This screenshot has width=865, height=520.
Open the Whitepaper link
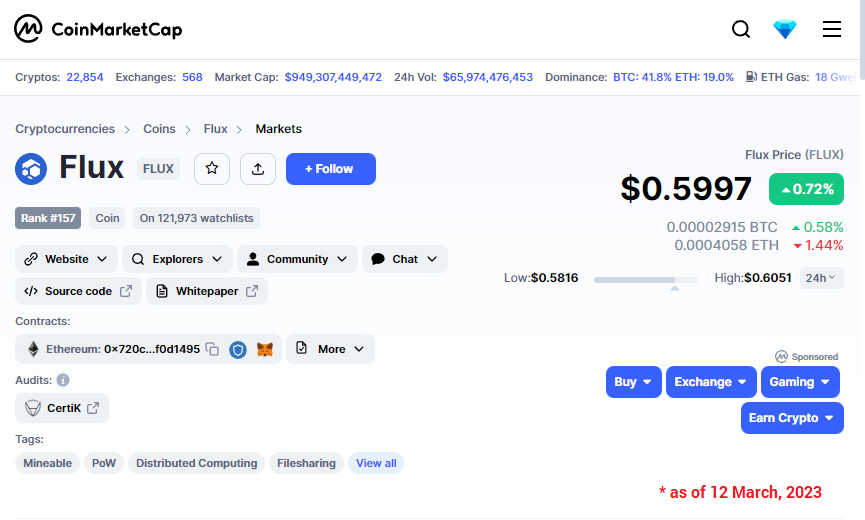207,291
